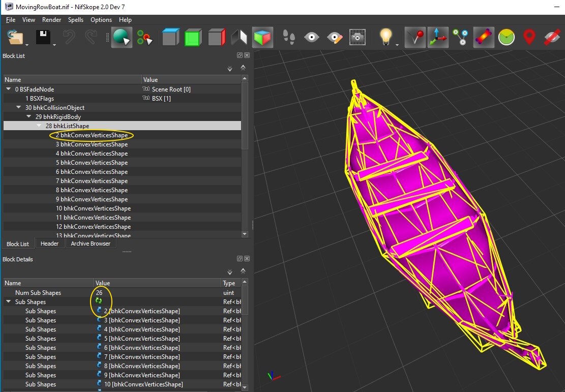Click the screenshot camera icon

coord(358,38)
